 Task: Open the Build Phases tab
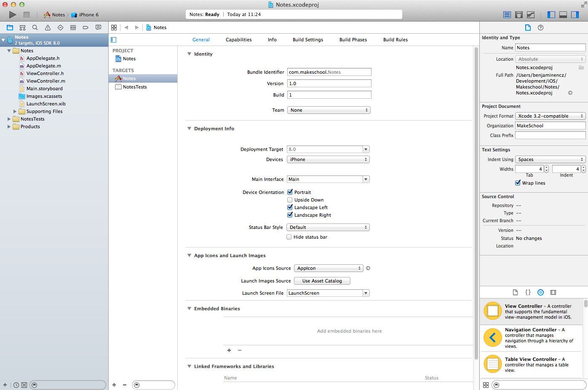(x=353, y=40)
